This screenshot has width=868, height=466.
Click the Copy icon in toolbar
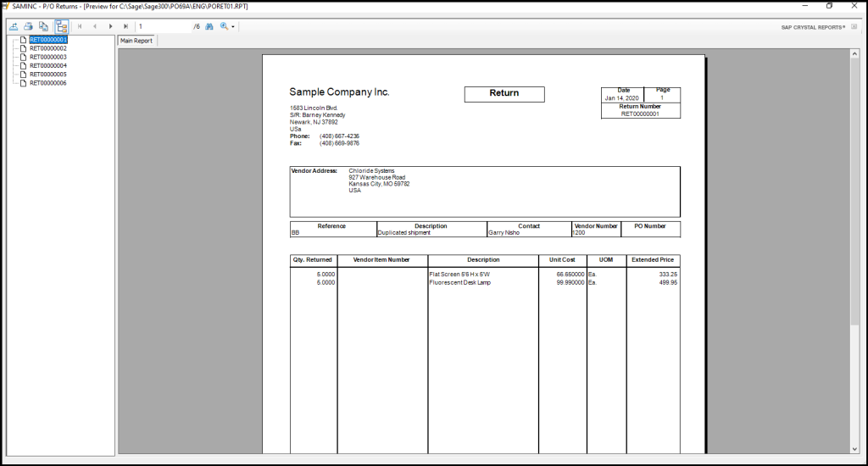pos(43,26)
